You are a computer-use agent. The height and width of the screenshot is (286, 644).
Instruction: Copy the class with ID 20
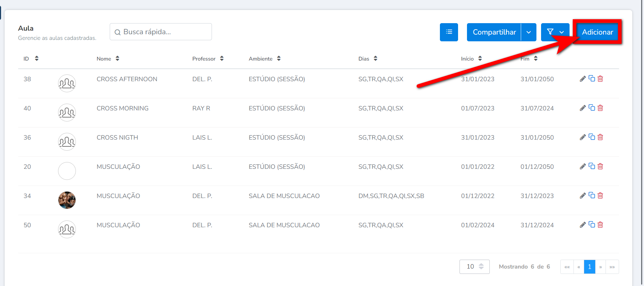[592, 166]
